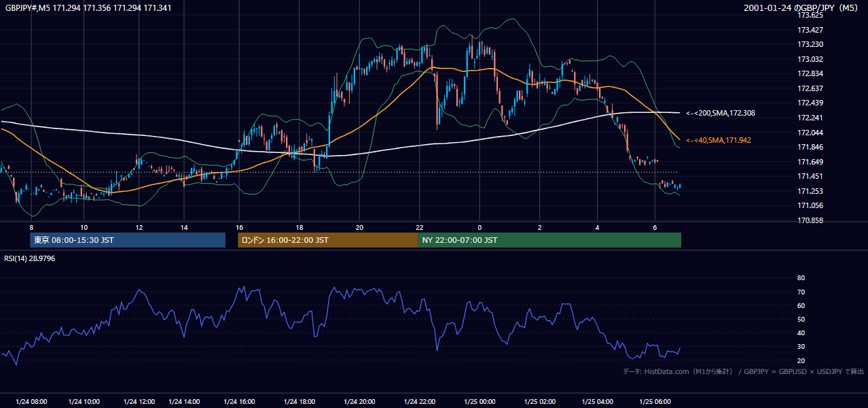The width and height of the screenshot is (868, 408).
Task: Select the ロンドン 16:00-22:00 JST session bar
Action: coord(328,240)
